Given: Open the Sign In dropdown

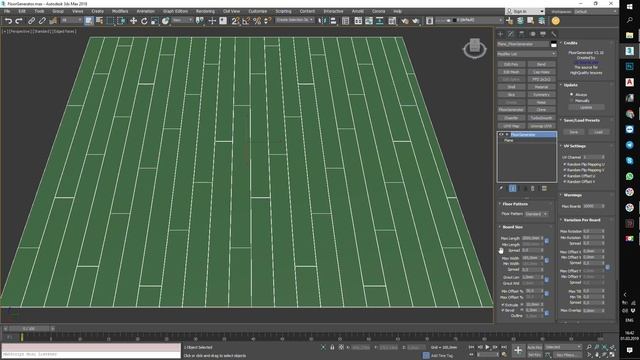Looking at the screenshot, I should pyautogui.click(x=525, y=11).
